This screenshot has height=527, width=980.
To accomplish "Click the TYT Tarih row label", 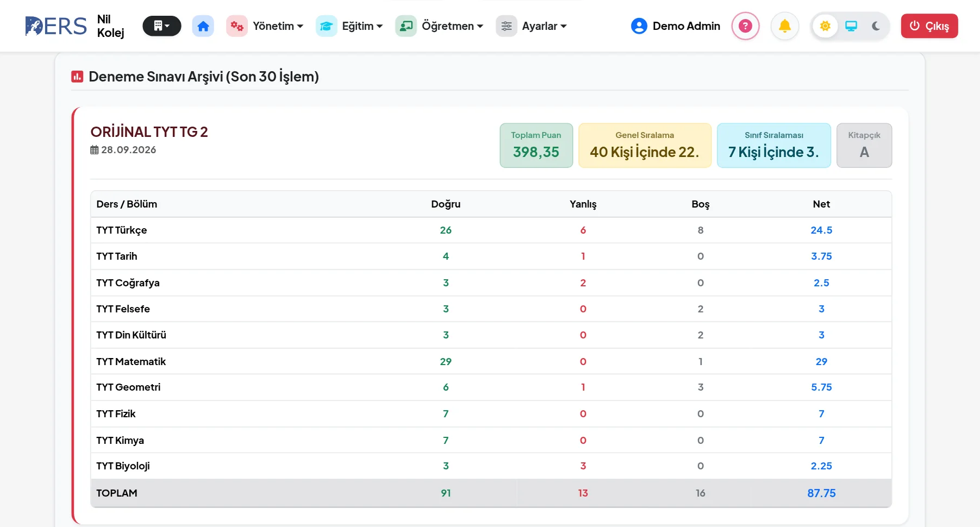I will pyautogui.click(x=117, y=256).
